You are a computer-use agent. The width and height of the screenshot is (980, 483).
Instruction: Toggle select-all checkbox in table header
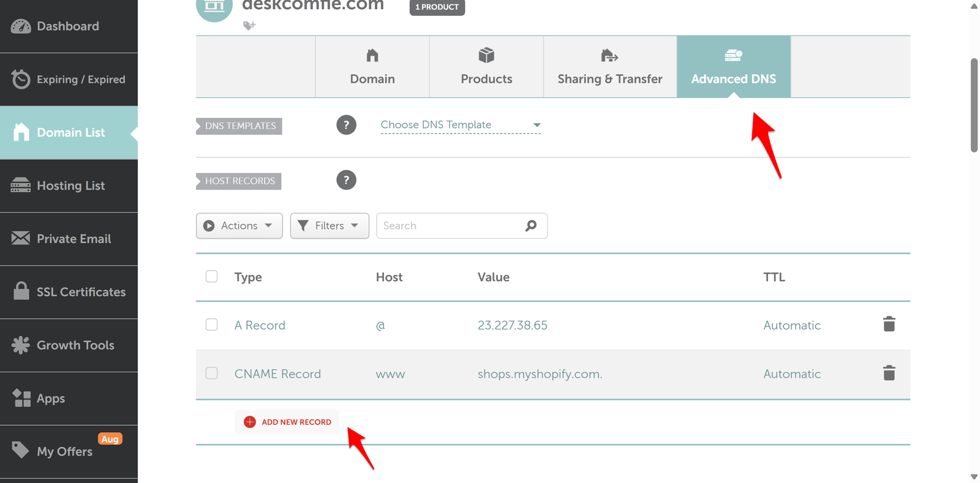[x=212, y=276]
